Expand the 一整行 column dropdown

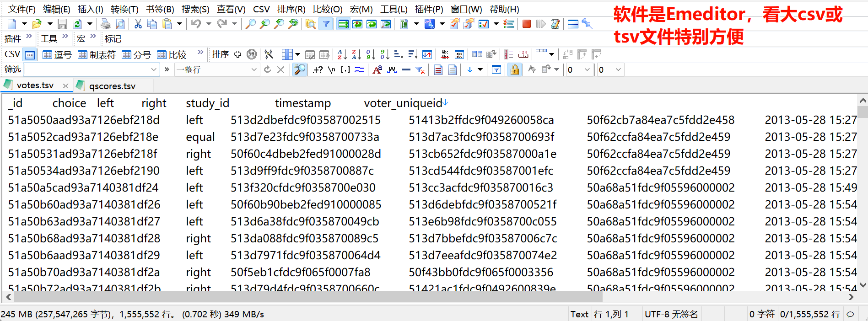[x=254, y=70]
